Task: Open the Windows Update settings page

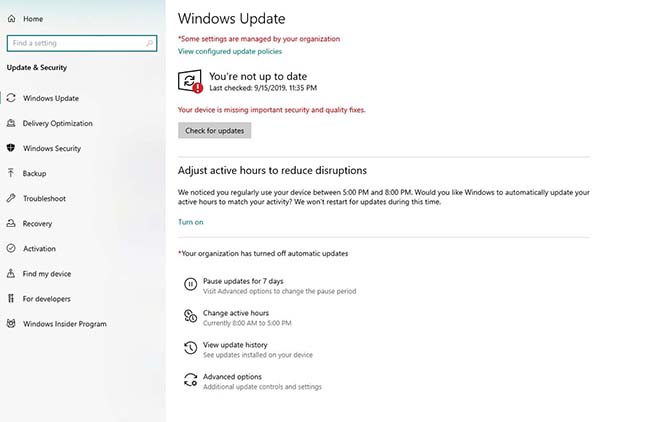Action: click(x=51, y=98)
